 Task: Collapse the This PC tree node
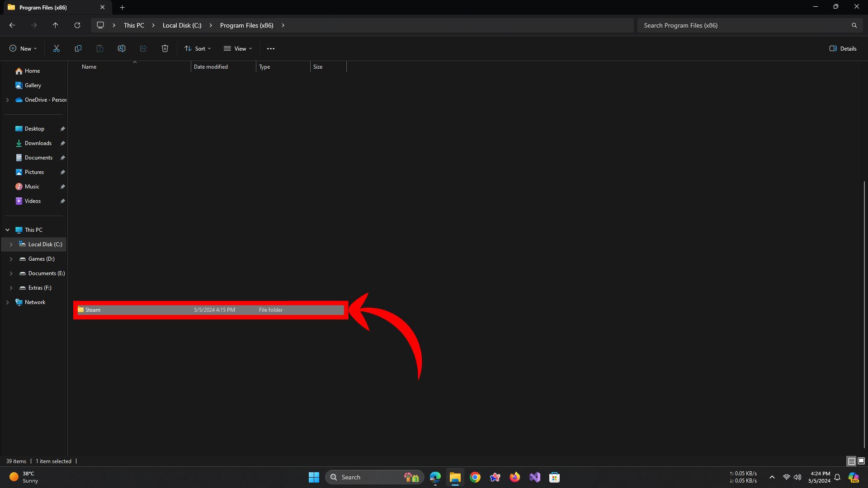[x=8, y=230]
